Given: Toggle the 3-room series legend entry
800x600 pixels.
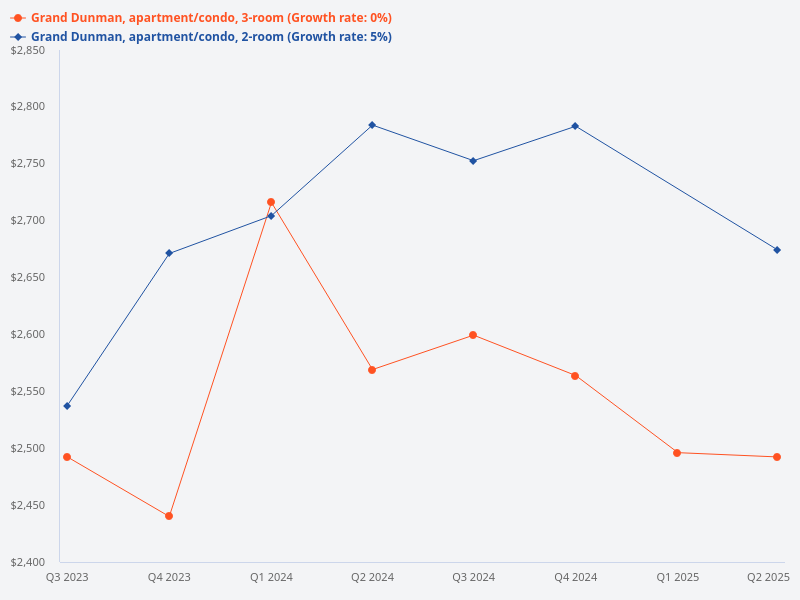Looking at the screenshot, I should tap(210, 18).
